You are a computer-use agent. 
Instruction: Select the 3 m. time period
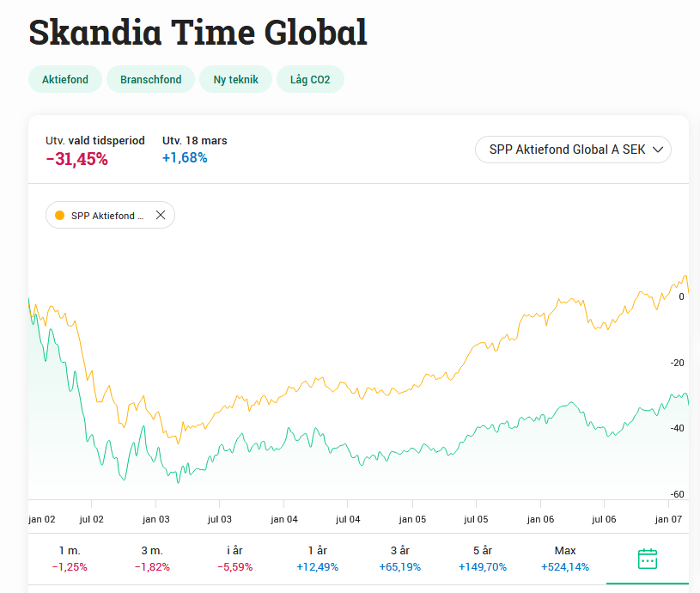pyautogui.click(x=152, y=559)
